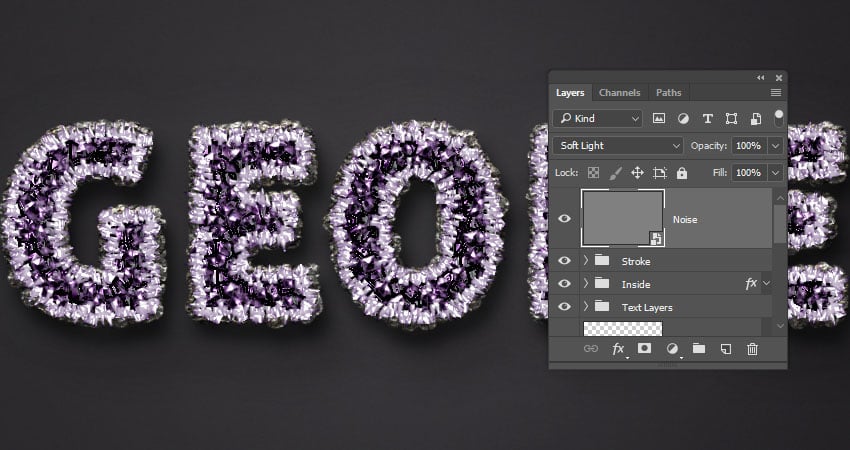Click scroll up arrow in layers list
Image resolution: width=850 pixels, height=450 pixels.
tap(781, 198)
